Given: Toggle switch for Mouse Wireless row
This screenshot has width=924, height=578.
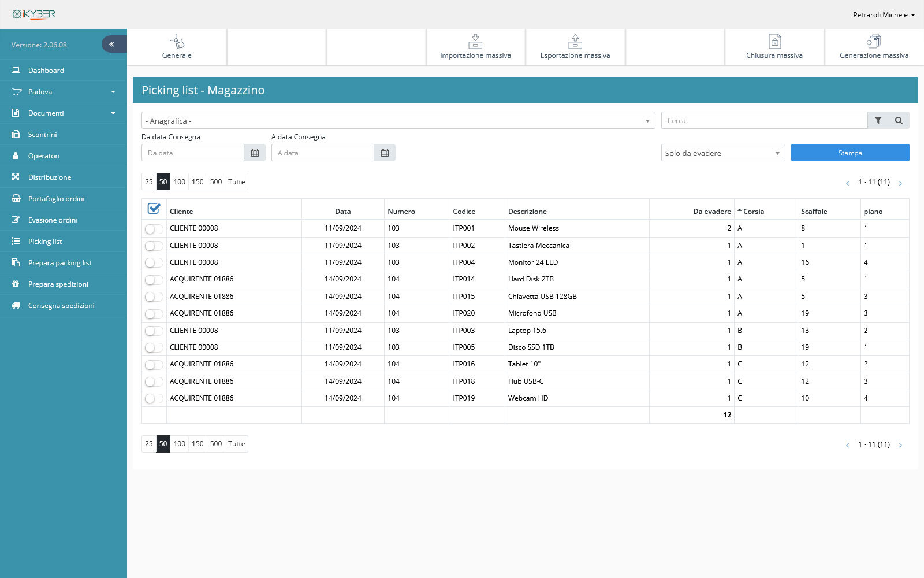Looking at the screenshot, I should 154,229.
